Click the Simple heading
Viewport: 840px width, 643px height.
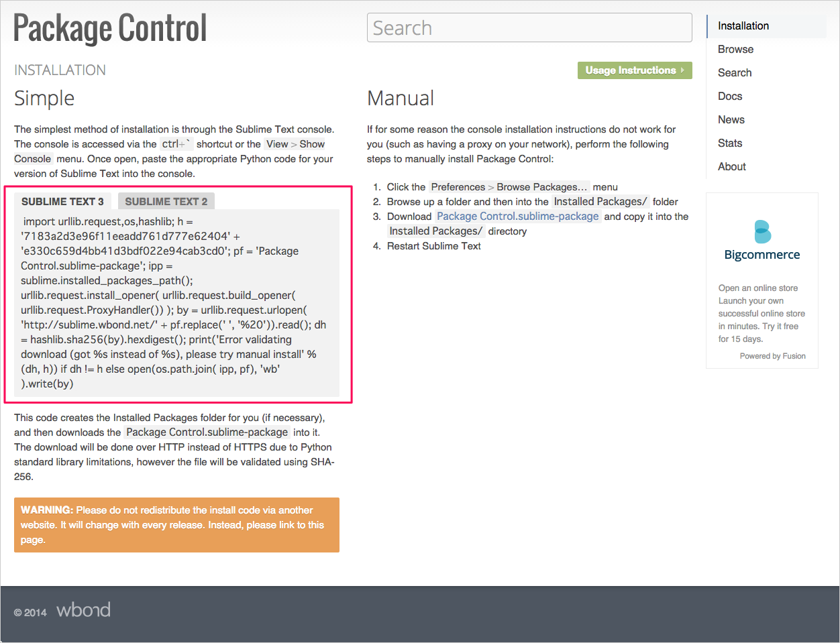[x=44, y=98]
